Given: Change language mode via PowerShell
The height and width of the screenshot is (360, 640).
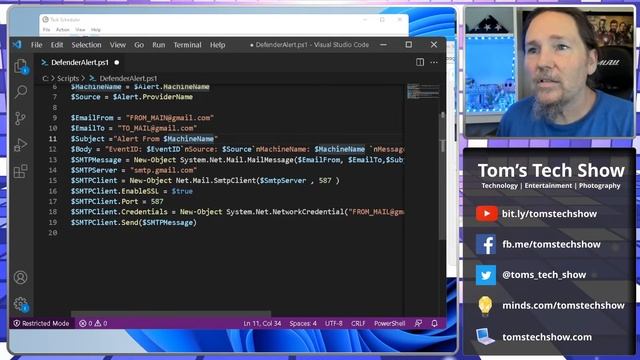Looking at the screenshot, I should pyautogui.click(x=389, y=323).
